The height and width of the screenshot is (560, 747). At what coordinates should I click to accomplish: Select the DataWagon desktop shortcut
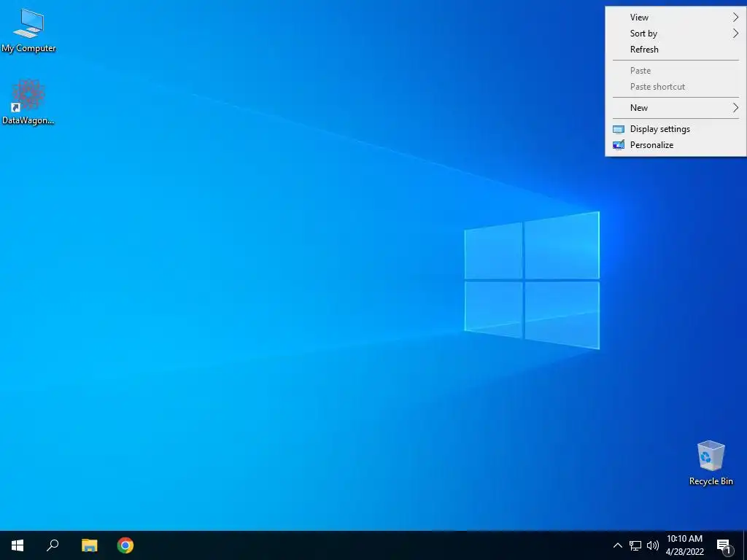28,102
